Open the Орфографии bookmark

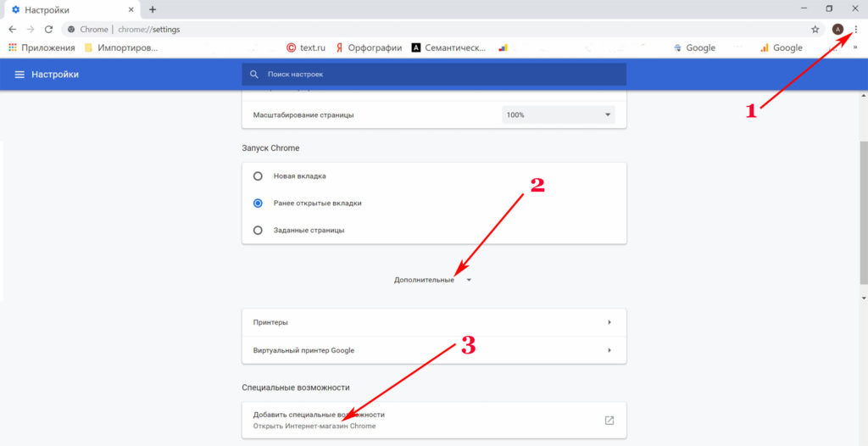[x=370, y=47]
